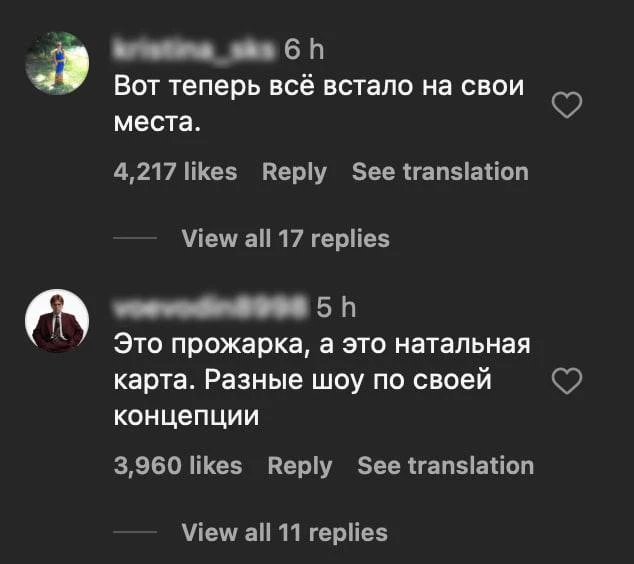Reply to the comment with 4,217 likes

pos(294,172)
